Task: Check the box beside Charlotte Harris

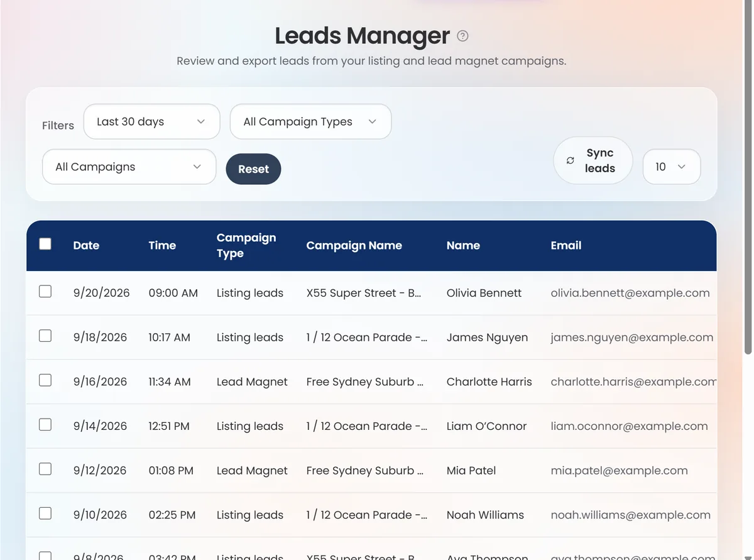Action: 45,380
